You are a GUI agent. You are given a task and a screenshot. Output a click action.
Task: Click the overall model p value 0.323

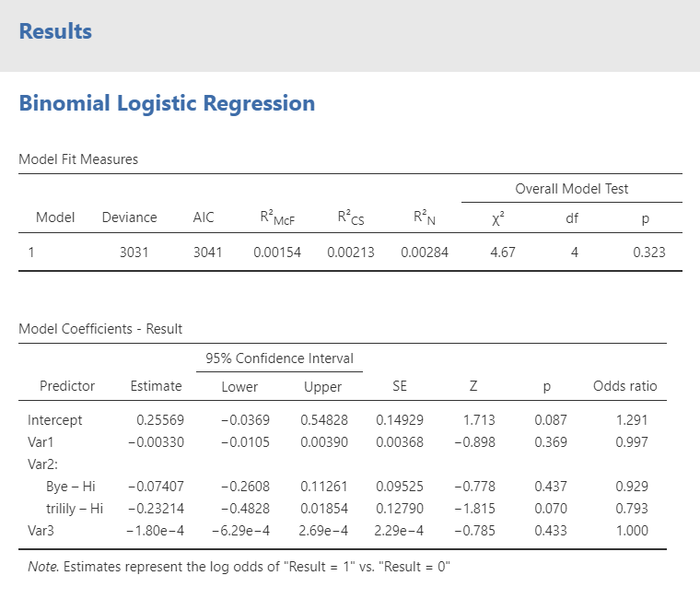pyautogui.click(x=648, y=252)
